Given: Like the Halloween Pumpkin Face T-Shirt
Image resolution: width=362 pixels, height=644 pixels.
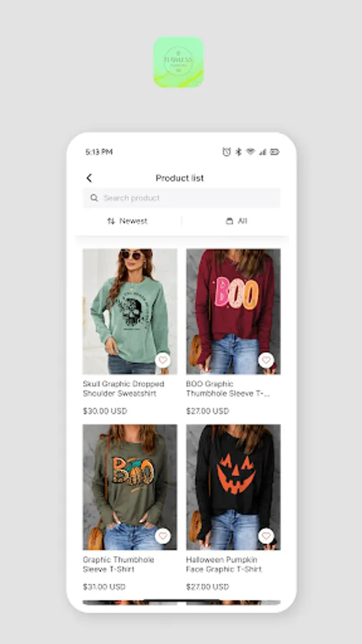Looking at the screenshot, I should (266, 536).
